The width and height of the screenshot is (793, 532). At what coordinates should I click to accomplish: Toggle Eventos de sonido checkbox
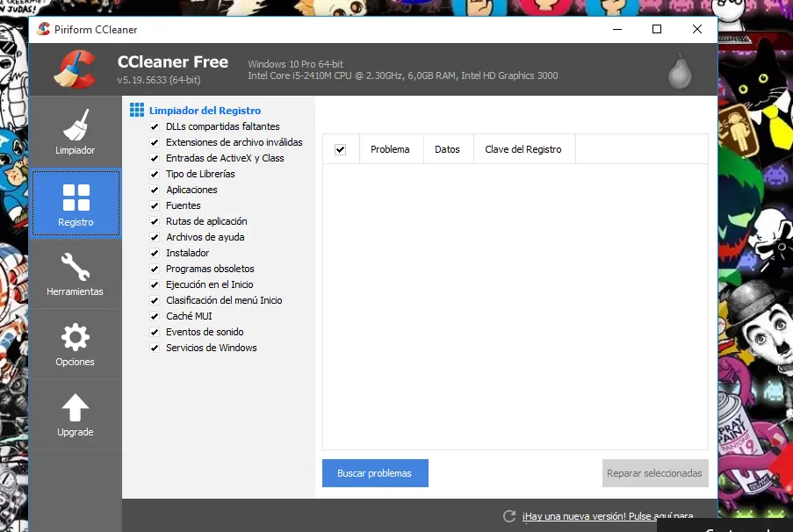tap(155, 332)
